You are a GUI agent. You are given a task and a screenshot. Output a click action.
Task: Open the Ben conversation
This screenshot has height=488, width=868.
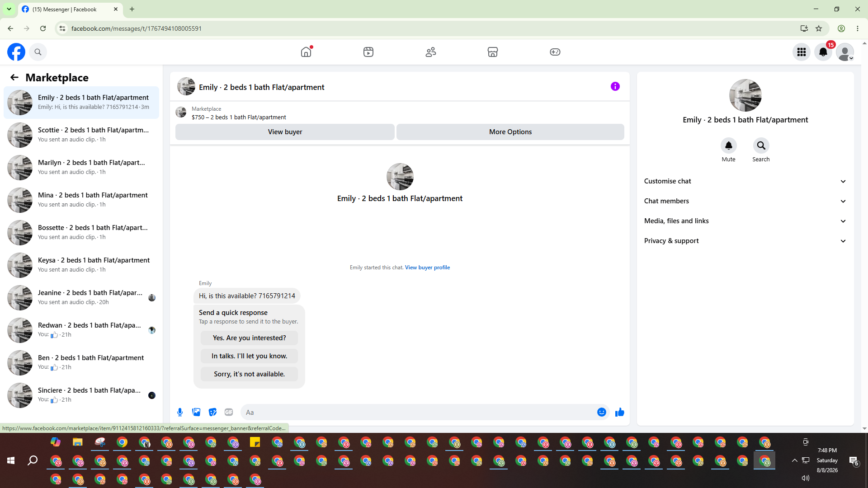click(81, 362)
